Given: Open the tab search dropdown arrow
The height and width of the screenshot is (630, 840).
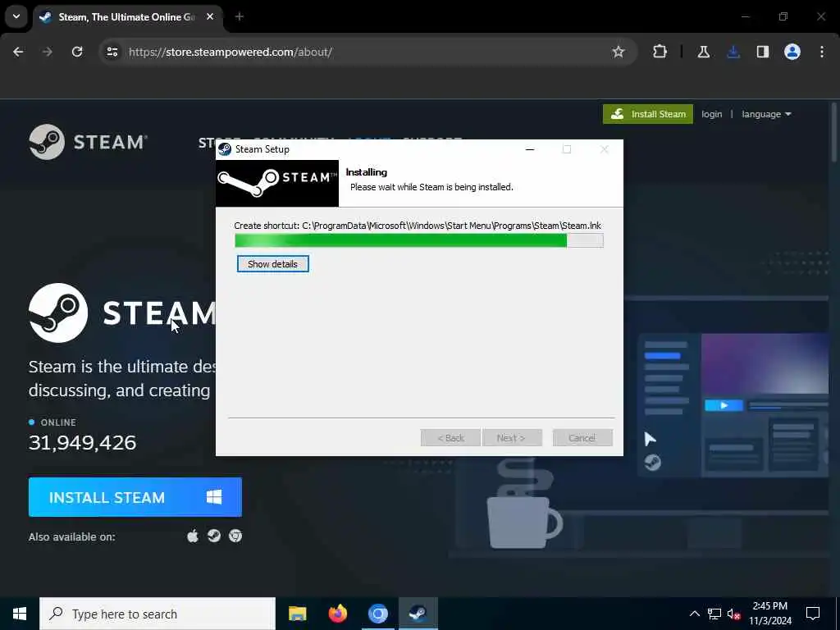Looking at the screenshot, I should point(16,16).
